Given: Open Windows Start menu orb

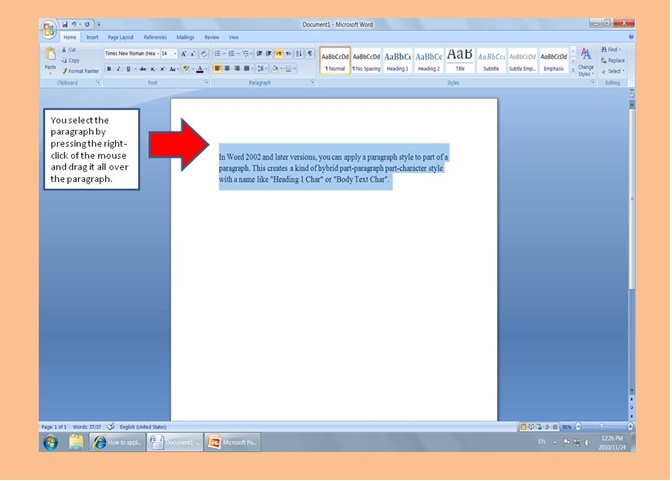Looking at the screenshot, I should coord(50,441).
